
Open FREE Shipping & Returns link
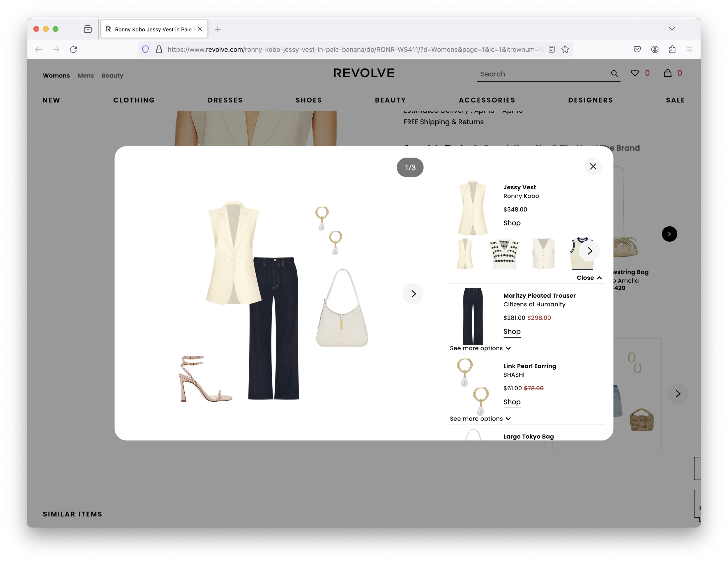point(443,122)
